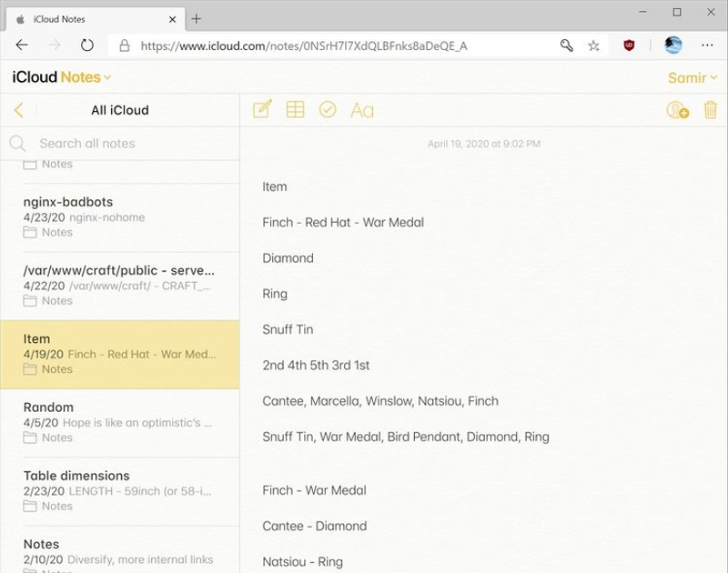The width and height of the screenshot is (728, 573).
Task: Create a new note with compose icon
Action: [262, 109]
